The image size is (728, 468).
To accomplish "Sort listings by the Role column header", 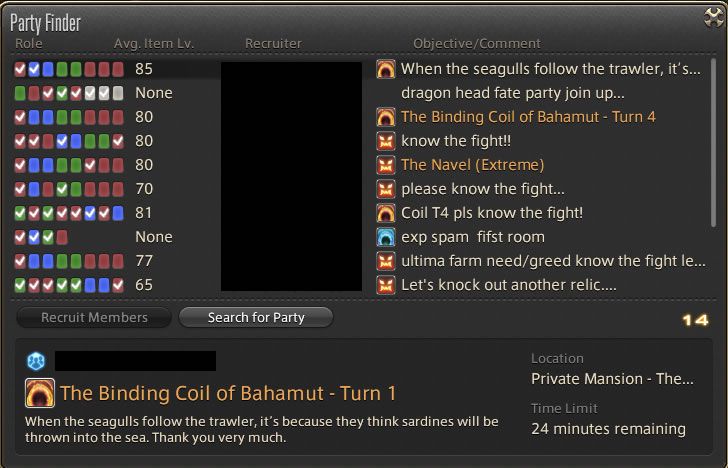I will click(x=29, y=43).
